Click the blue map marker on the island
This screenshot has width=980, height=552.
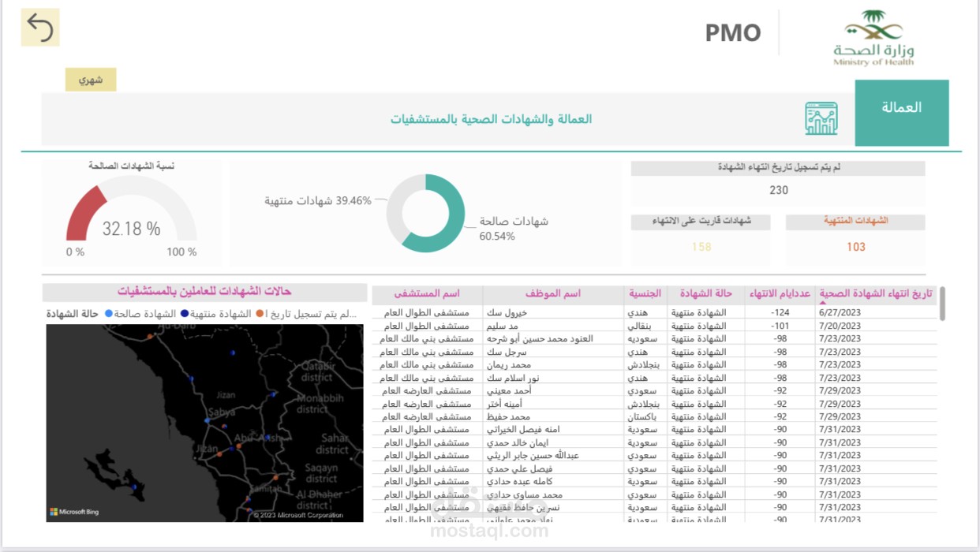click(x=134, y=487)
